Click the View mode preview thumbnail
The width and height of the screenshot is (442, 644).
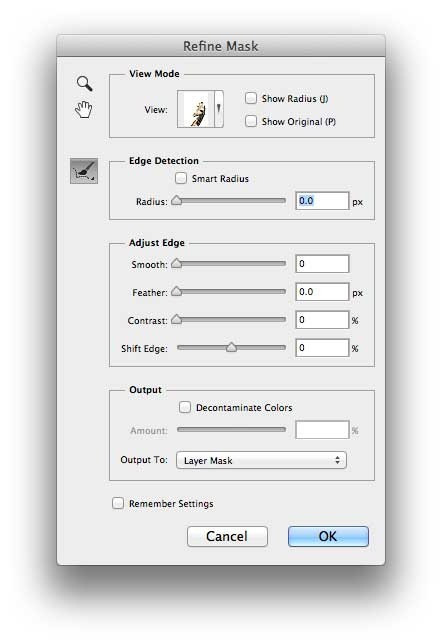click(196, 109)
